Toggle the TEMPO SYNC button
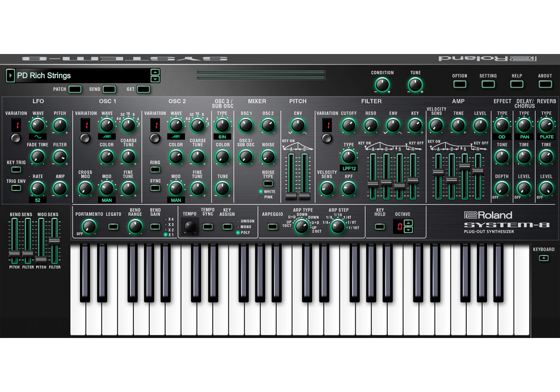The image size is (560, 392). click(208, 227)
